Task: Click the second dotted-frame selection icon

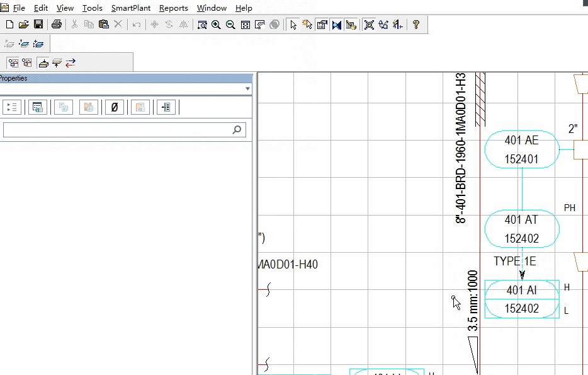Action: (27, 62)
